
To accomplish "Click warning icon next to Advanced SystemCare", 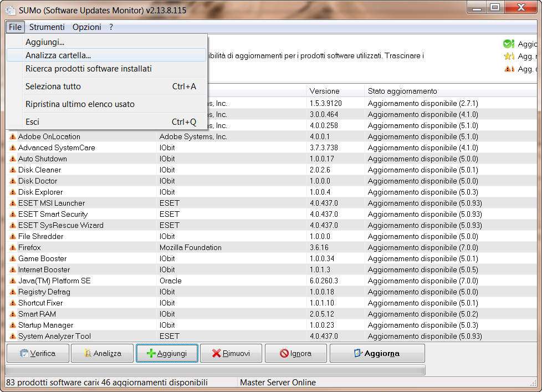I will (13, 147).
